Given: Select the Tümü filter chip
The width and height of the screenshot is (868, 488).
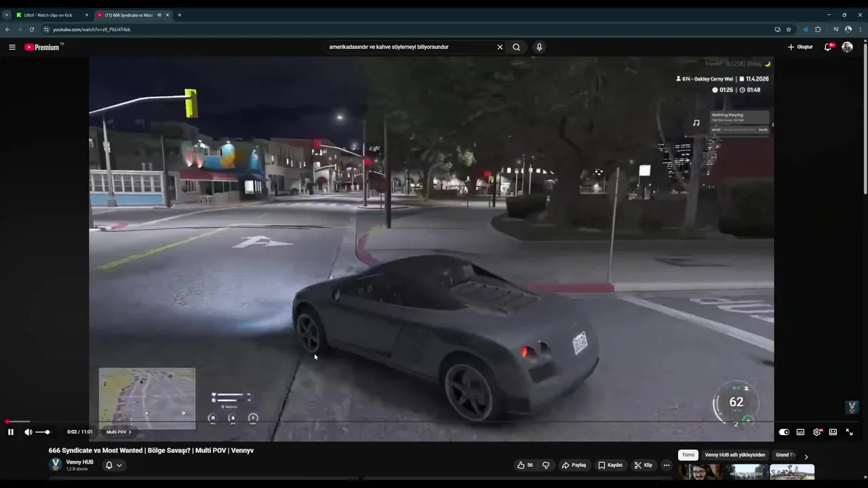Looking at the screenshot, I should pos(688,455).
